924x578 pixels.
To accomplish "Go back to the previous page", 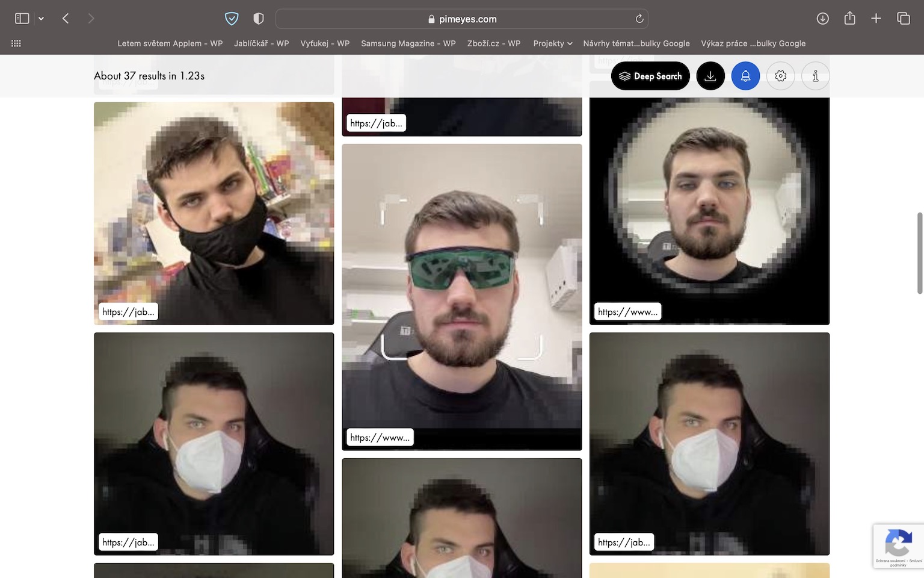I will click(66, 19).
